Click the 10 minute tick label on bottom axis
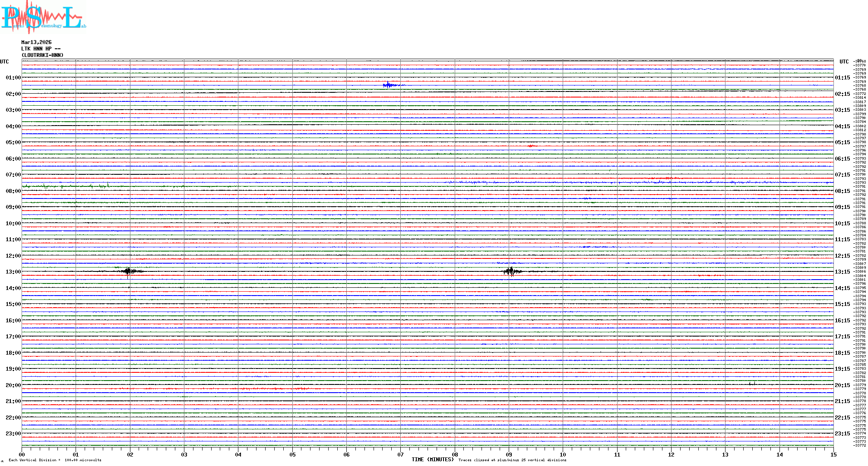 (x=563, y=455)
